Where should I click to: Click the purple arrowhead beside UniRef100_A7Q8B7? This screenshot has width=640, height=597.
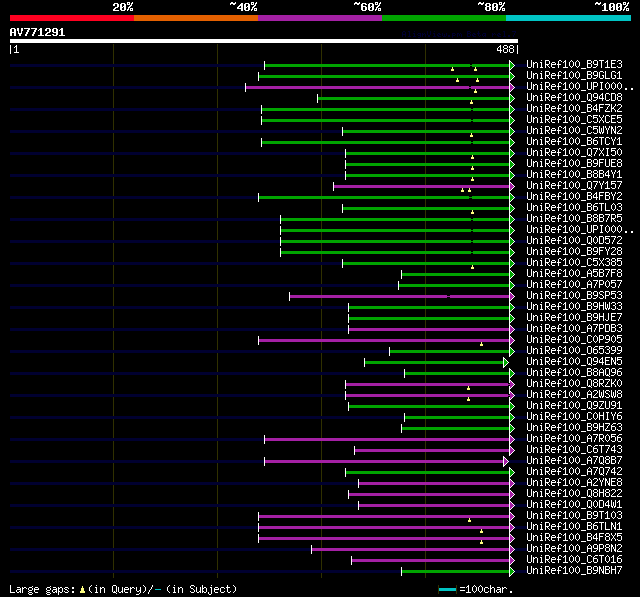[506, 462]
